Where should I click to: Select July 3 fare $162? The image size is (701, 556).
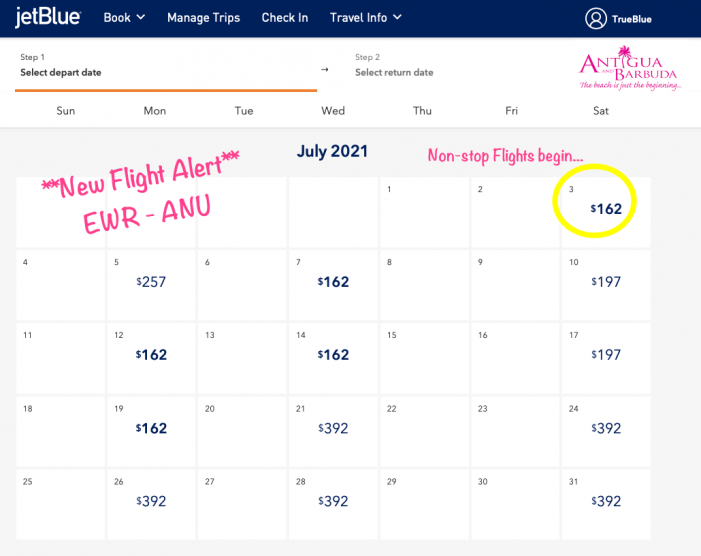(x=605, y=209)
